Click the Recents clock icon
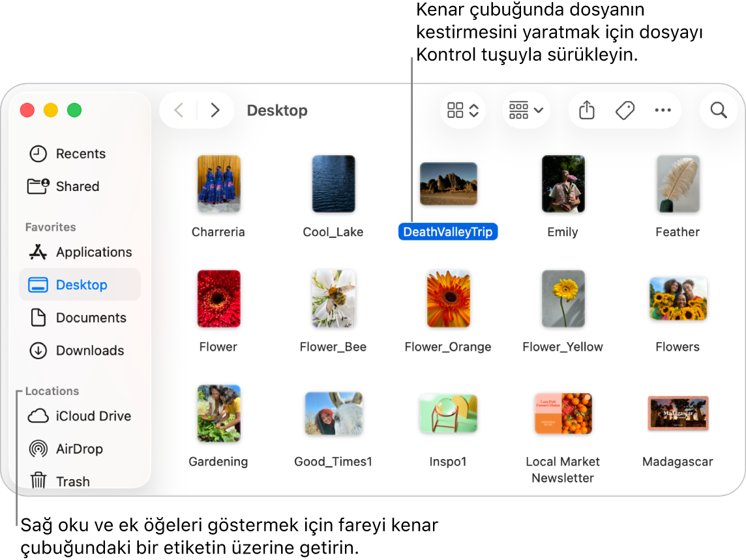The image size is (746, 560). [x=38, y=153]
